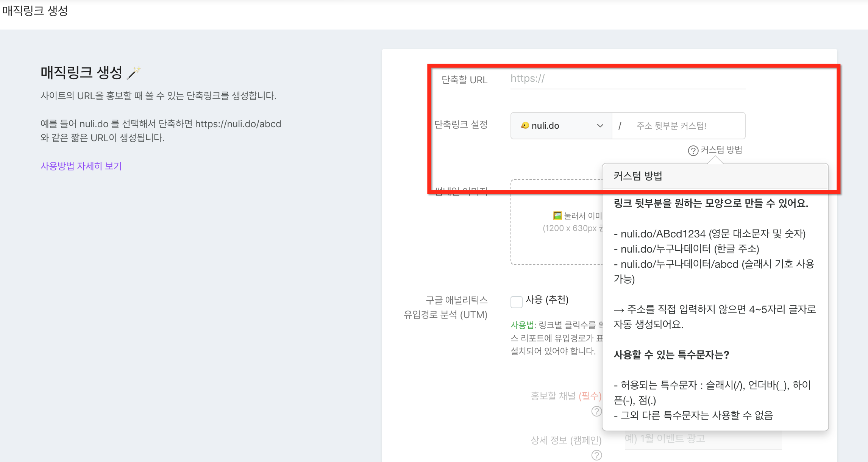Click the chevron arrow of the domain selector
Image resolution: width=868 pixels, height=462 pixels.
coord(600,126)
